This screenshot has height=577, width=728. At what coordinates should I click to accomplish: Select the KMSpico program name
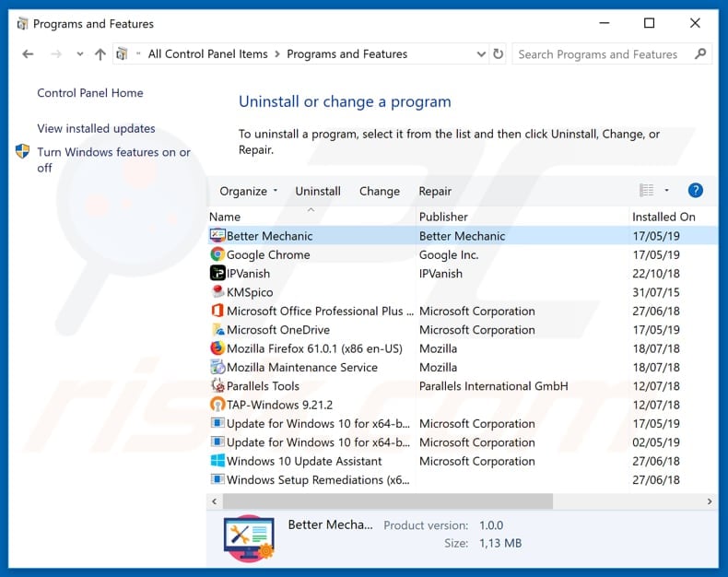click(x=250, y=292)
